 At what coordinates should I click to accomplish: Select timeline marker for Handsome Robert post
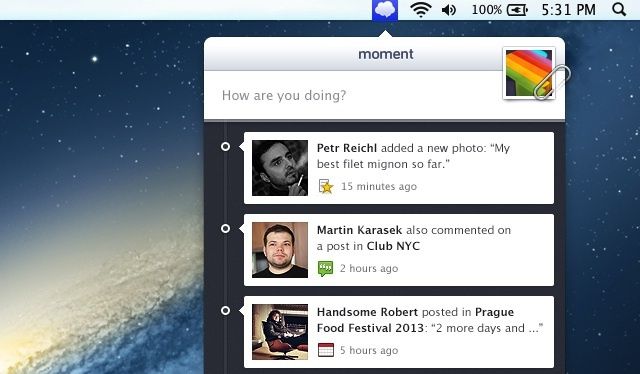click(225, 311)
